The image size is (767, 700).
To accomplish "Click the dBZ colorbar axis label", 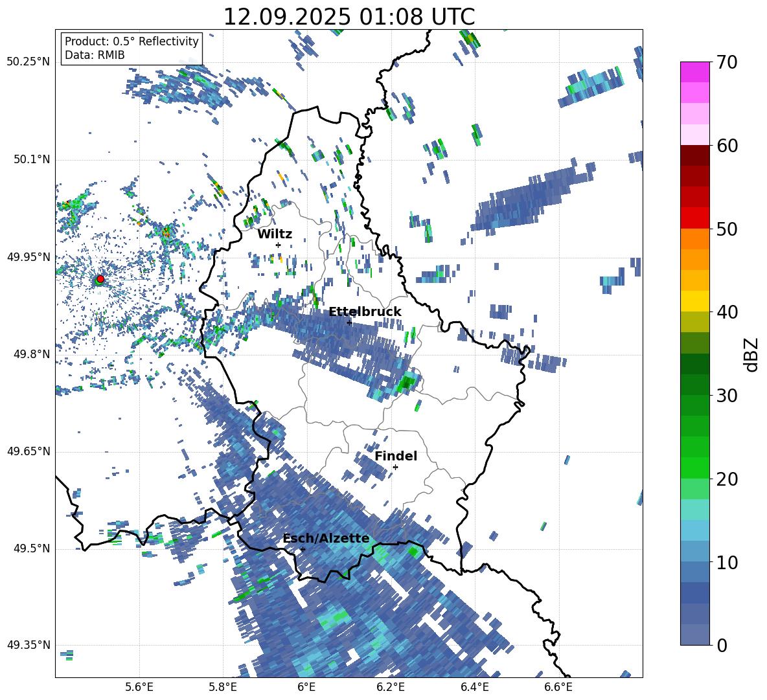I will tap(752, 354).
